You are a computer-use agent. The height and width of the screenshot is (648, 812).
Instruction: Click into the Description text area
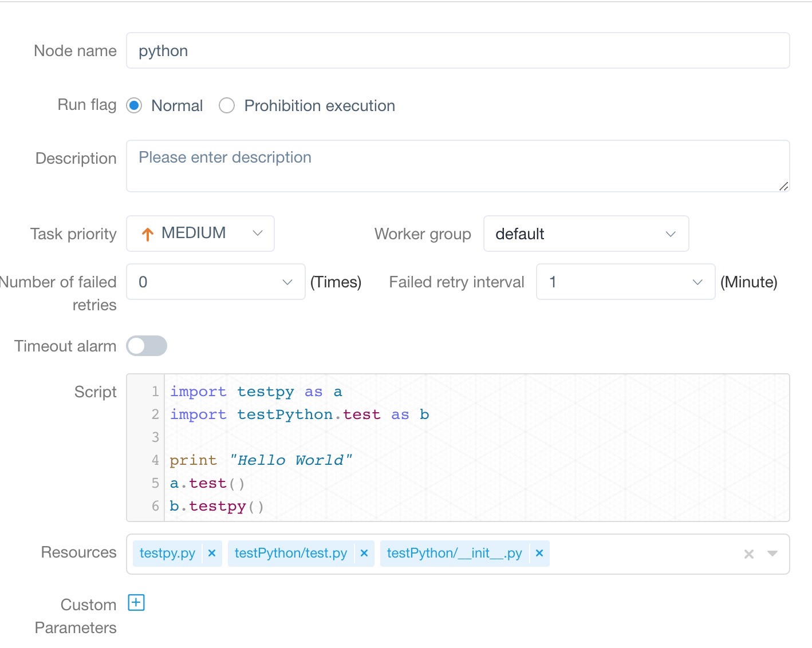[x=458, y=166]
